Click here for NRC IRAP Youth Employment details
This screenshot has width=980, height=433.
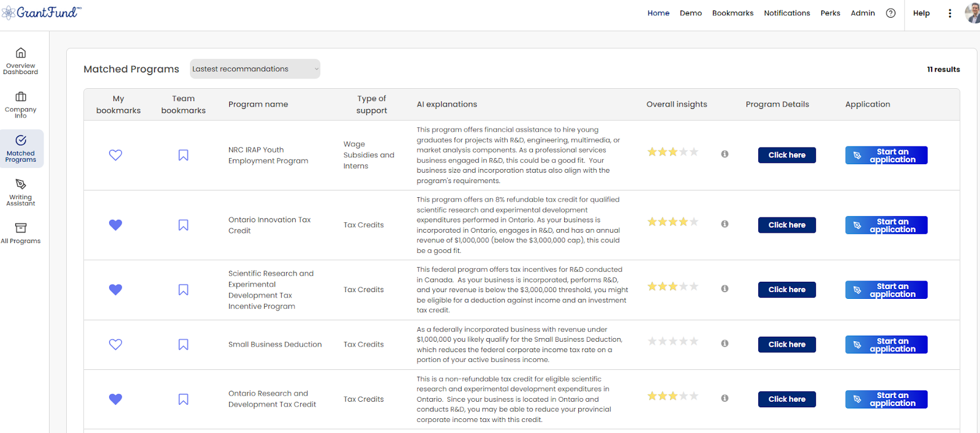click(x=787, y=155)
